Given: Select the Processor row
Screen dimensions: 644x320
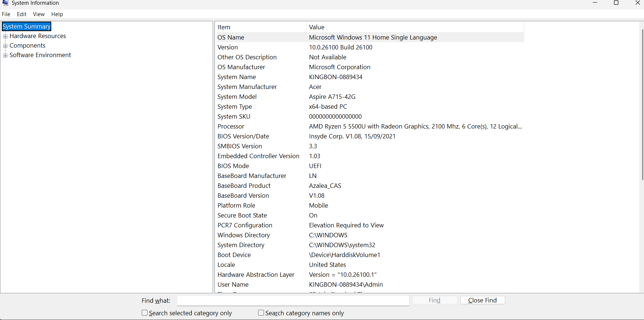Looking at the screenshot, I should (370, 126).
